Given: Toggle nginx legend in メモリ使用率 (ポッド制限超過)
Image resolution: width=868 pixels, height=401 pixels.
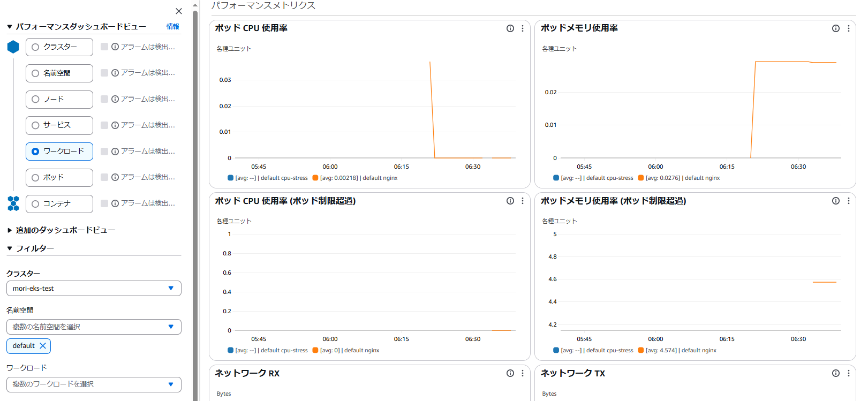Looking at the screenshot, I should click(677, 350).
